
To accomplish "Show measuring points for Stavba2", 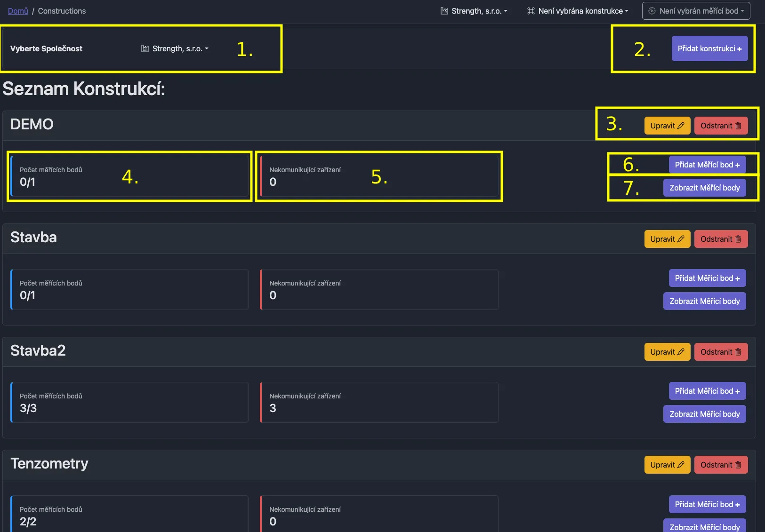I will click(x=704, y=414).
